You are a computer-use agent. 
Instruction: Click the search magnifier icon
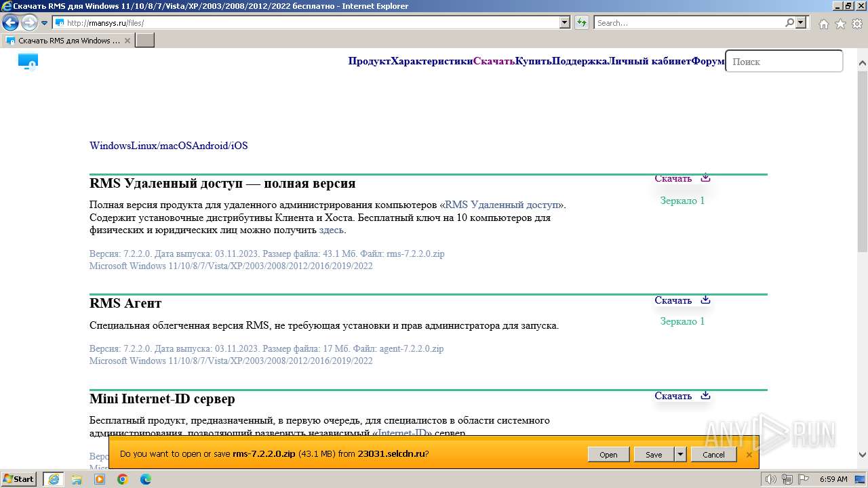pyautogui.click(x=789, y=22)
